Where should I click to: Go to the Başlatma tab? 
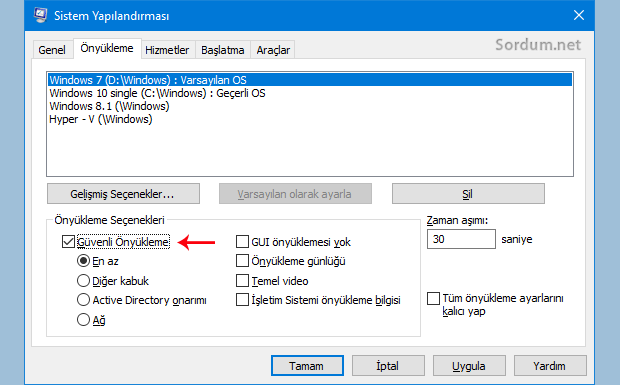pos(223,50)
